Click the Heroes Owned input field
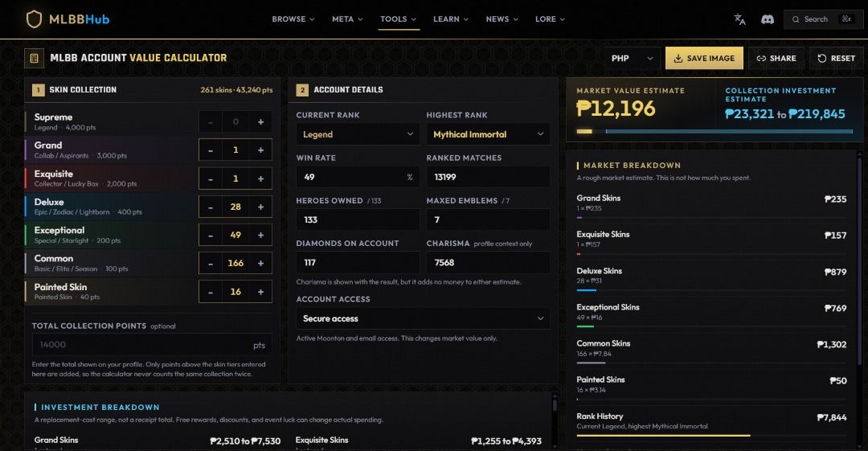868x451 pixels. 358,219
